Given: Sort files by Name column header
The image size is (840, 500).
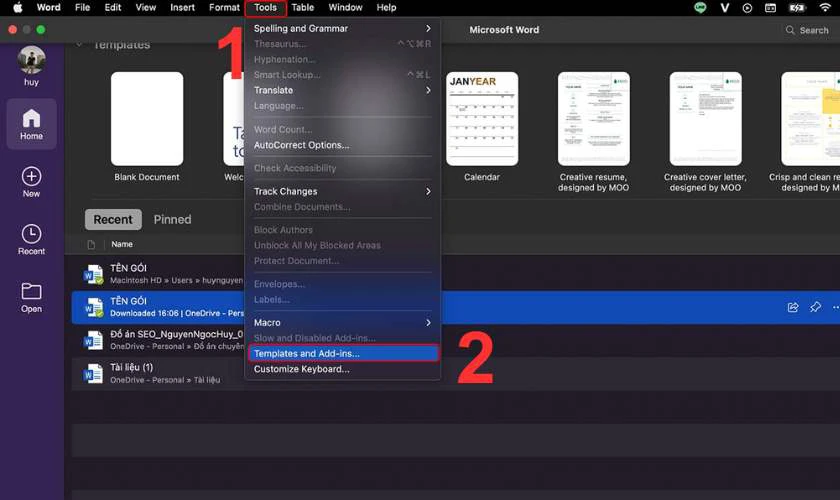Looking at the screenshot, I should tap(122, 244).
